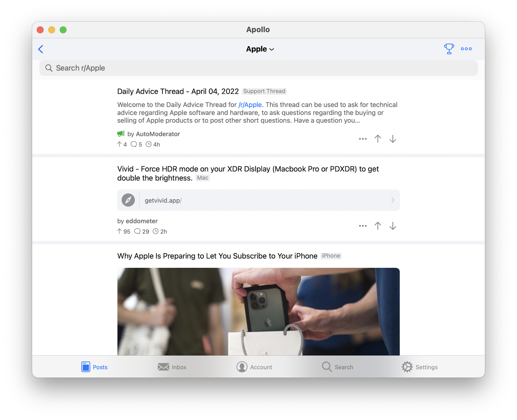The width and height of the screenshot is (517, 420).
Task: Downvote the Vivid HDR post
Action: [x=392, y=226]
